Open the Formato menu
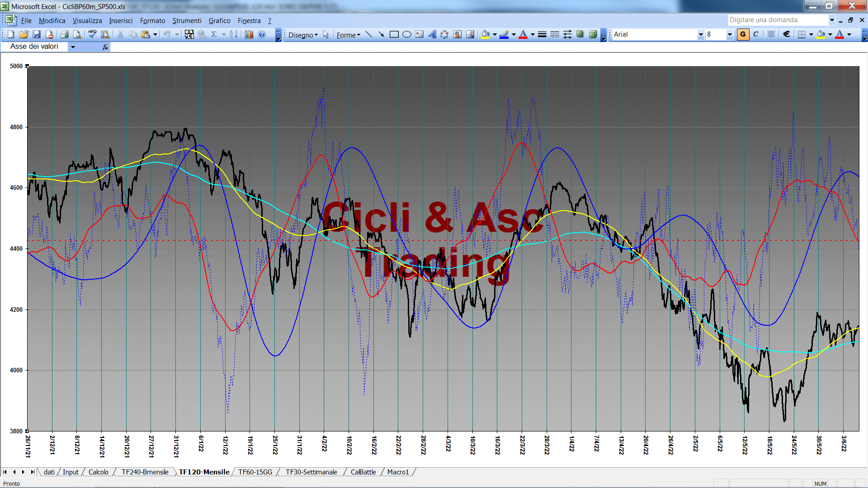This screenshot has width=868, height=488. [x=153, y=21]
